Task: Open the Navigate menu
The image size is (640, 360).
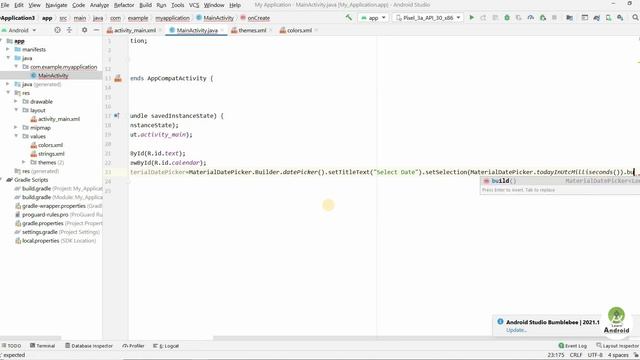Action: click(x=56, y=5)
